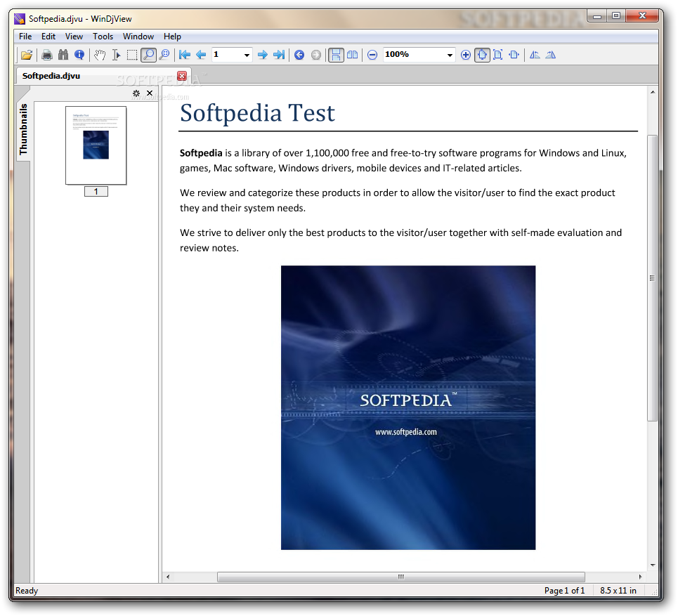Select the Softpedia.djvu document tab

pos(103,76)
